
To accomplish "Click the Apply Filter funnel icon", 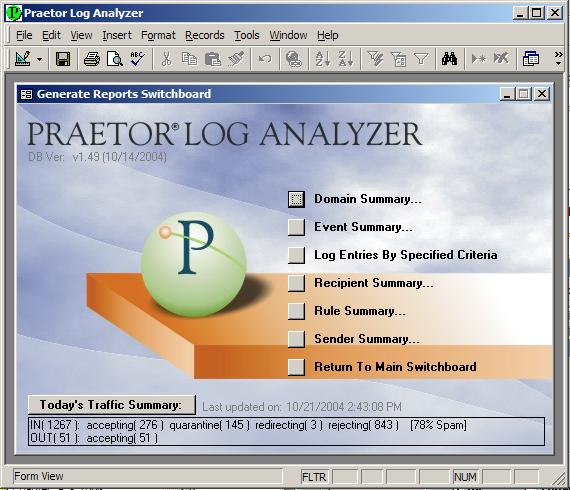I will coord(421,59).
